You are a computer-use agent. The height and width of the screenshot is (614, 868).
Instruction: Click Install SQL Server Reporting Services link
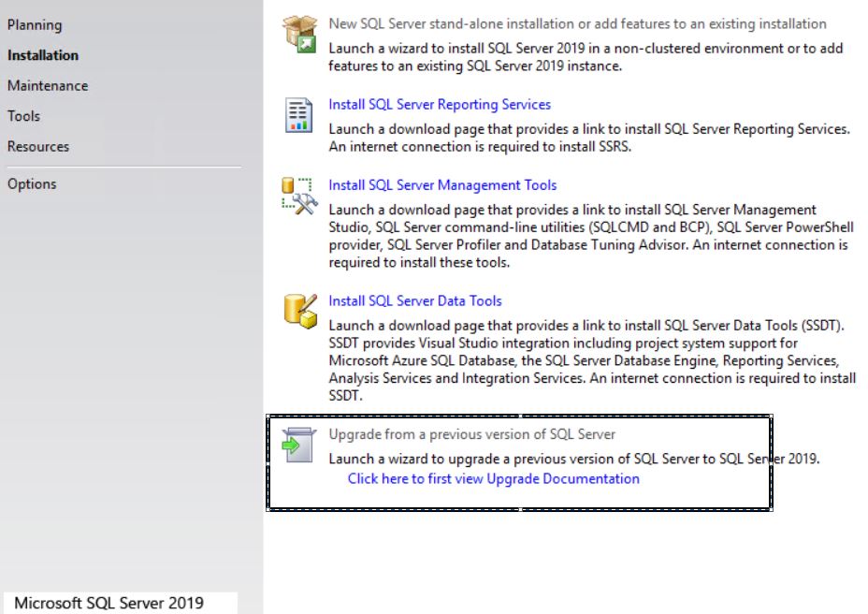tap(440, 104)
